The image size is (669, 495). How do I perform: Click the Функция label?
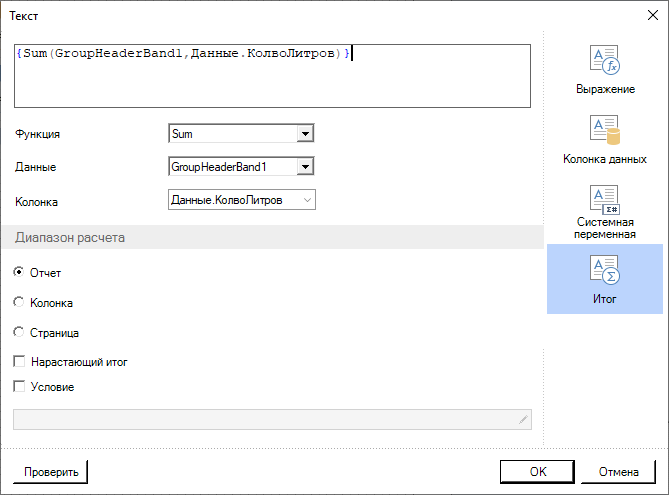pyautogui.click(x=38, y=134)
